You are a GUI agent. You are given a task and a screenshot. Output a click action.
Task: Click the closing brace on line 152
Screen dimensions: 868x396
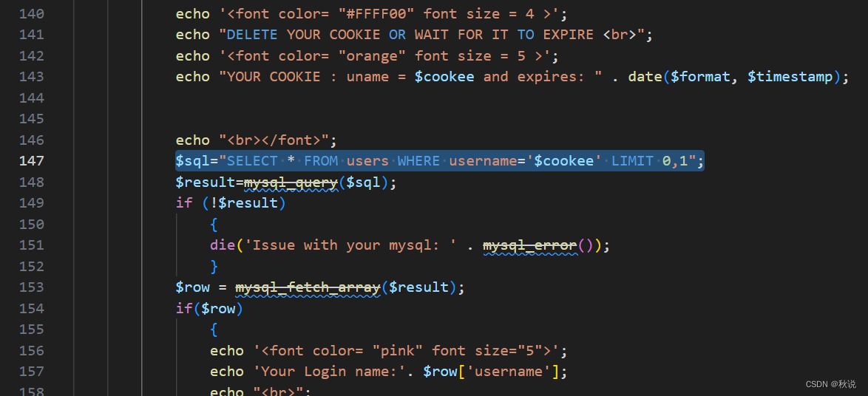(x=214, y=266)
